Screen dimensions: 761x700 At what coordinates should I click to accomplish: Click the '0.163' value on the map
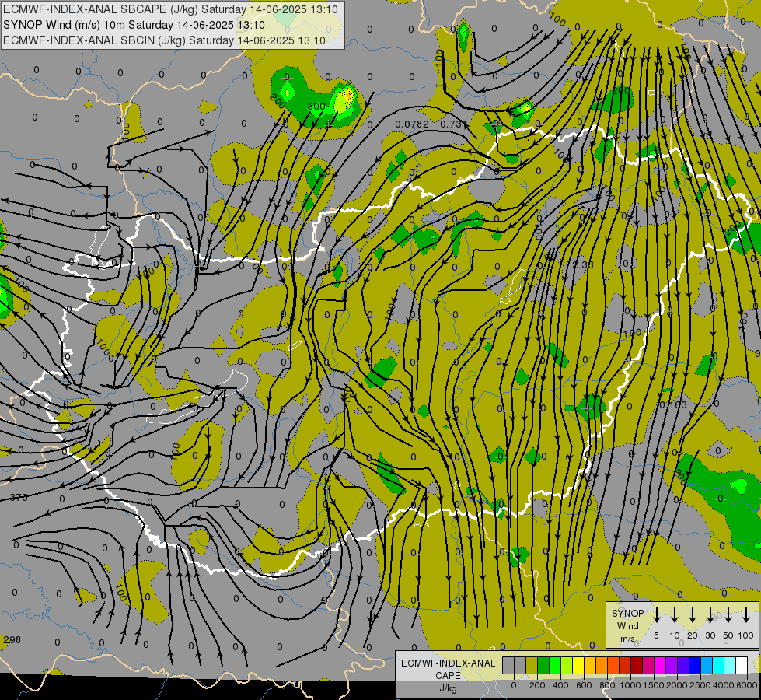(674, 404)
